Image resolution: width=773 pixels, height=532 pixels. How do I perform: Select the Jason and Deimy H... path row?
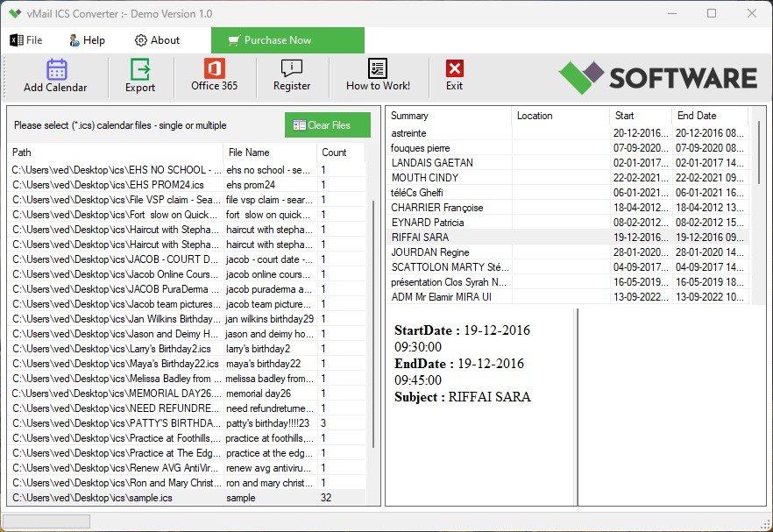(187, 334)
